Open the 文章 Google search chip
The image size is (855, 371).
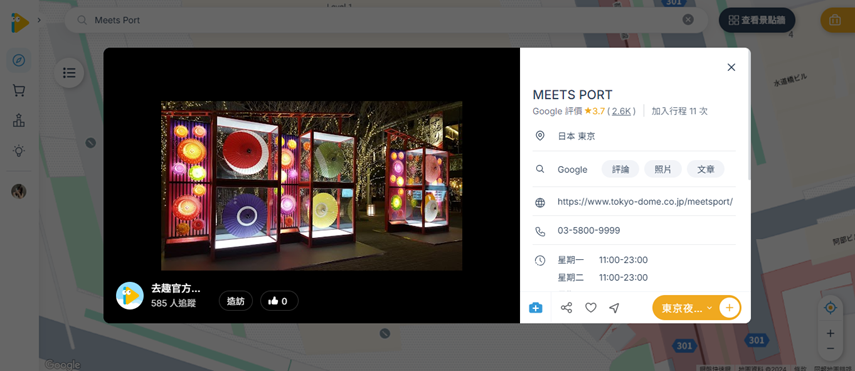706,170
